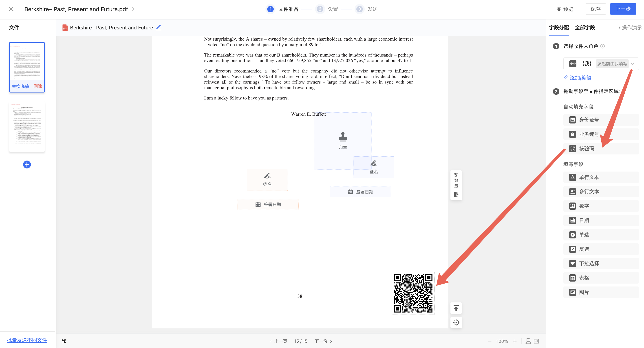
Task: Open the 字段分配 tab
Action: 558,27
